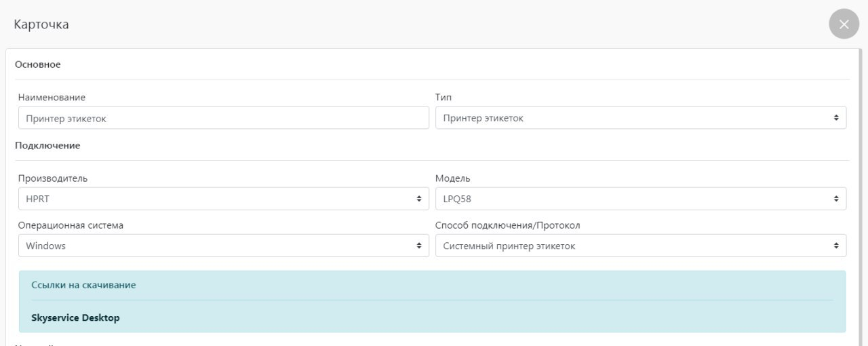868x346 pixels.
Task: Expand the Производитель dropdown showing HPRT
Action: 223,199
